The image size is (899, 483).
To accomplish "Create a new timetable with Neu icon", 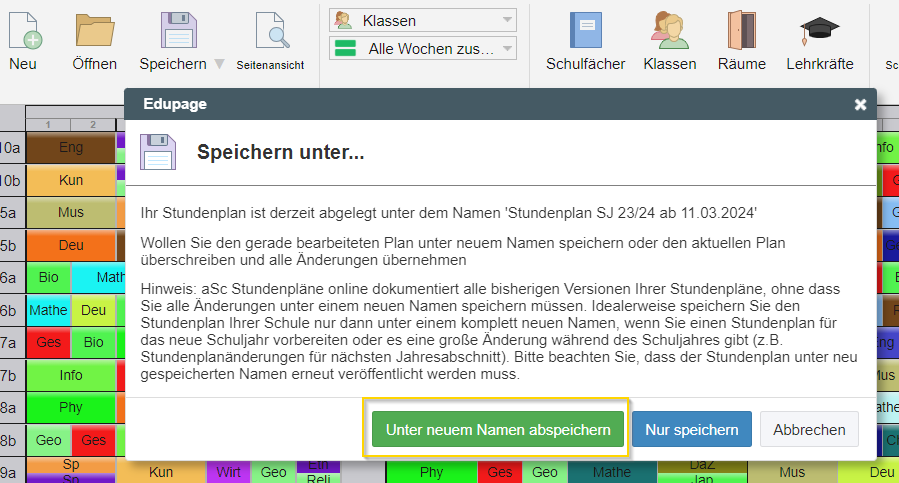I will coord(25,32).
